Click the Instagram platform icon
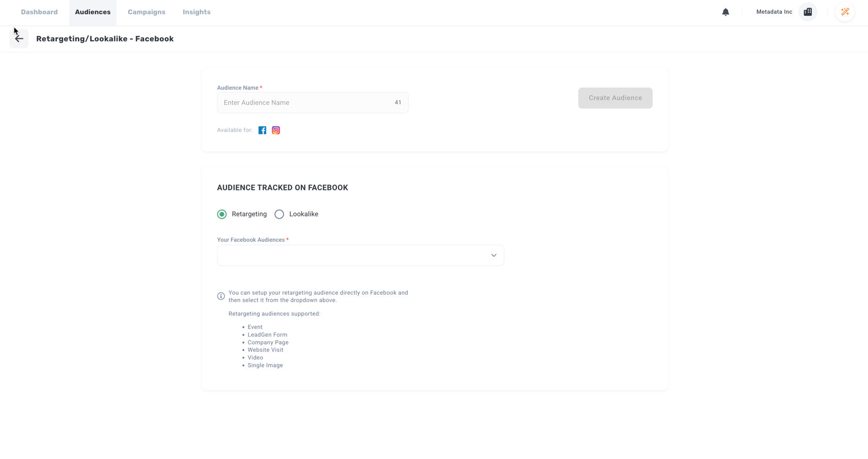The image size is (868, 459). click(x=276, y=130)
